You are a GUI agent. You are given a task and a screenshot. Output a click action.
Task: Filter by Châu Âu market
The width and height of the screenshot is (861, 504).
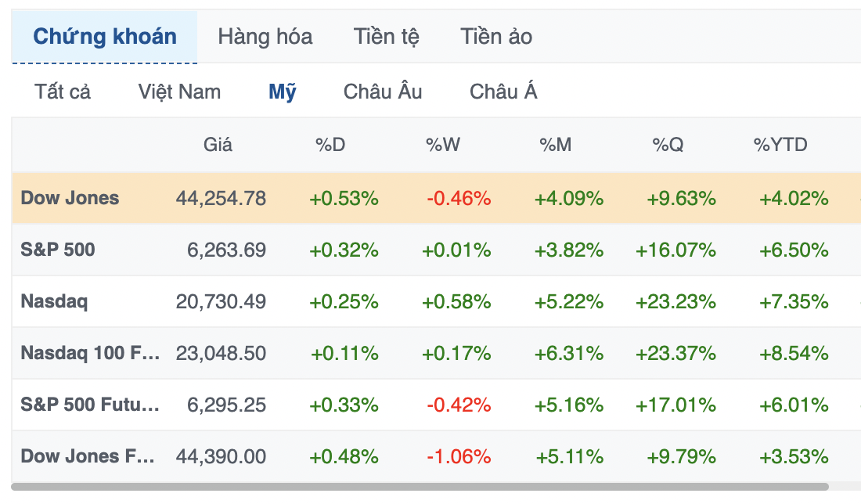[383, 92]
